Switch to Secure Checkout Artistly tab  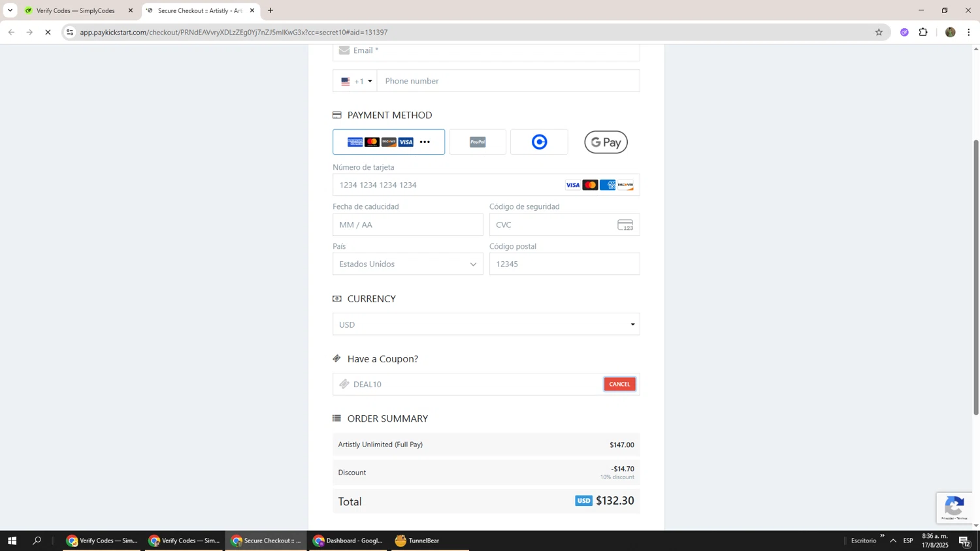pyautogui.click(x=199, y=10)
